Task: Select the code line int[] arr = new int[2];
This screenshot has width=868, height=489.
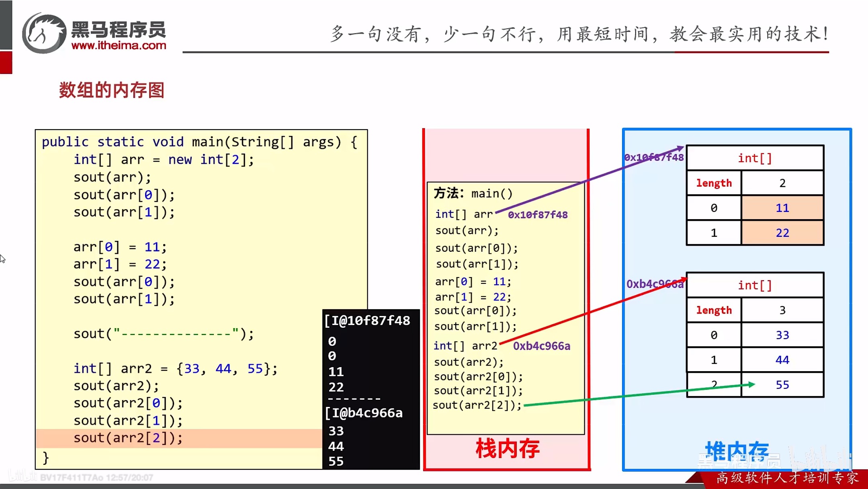Action: click(163, 159)
